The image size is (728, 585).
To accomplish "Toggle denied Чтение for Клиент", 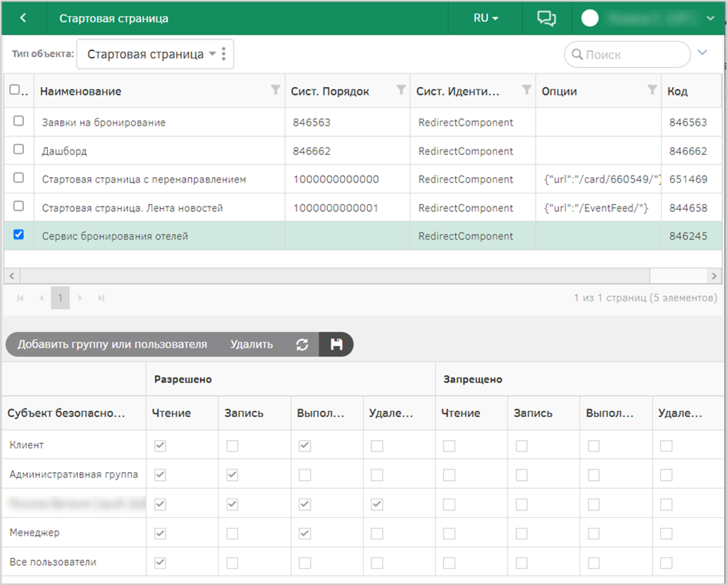I will (x=449, y=446).
